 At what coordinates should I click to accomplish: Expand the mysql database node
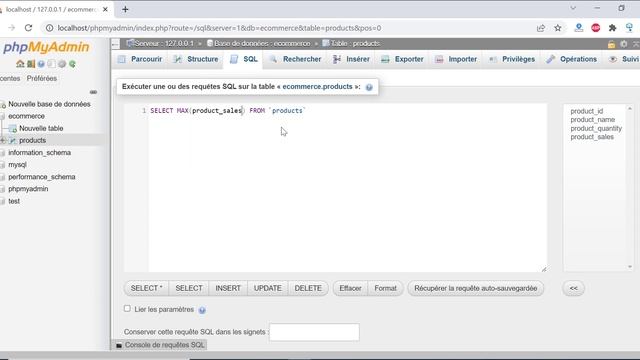pyautogui.click(x=2, y=165)
